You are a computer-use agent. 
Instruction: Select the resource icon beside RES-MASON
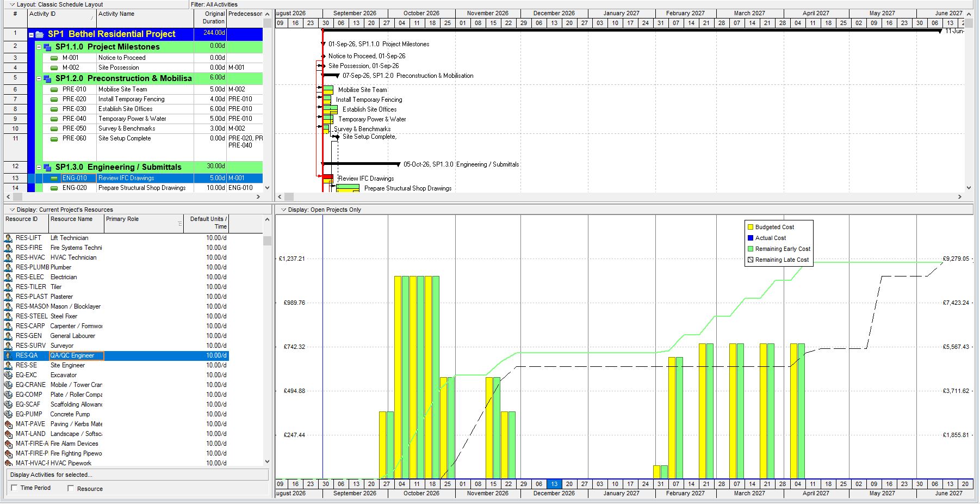coord(8,306)
